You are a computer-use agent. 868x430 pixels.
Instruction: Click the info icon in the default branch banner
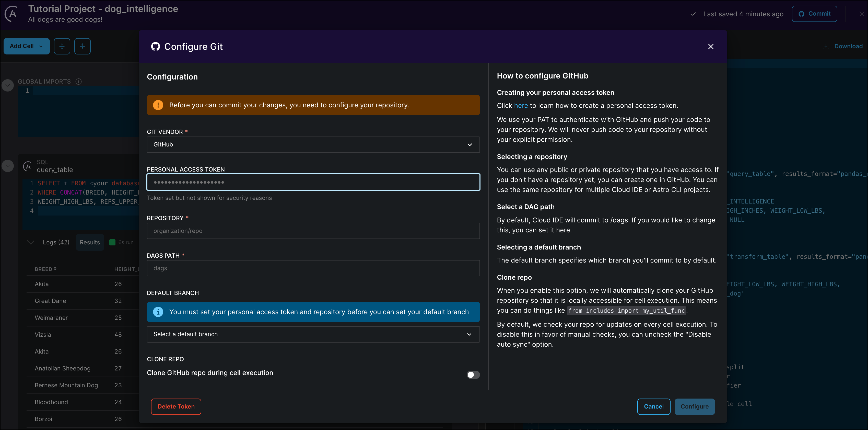[158, 312]
